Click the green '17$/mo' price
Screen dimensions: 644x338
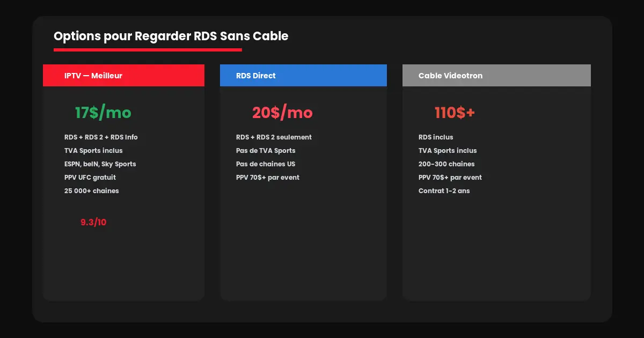[103, 113]
